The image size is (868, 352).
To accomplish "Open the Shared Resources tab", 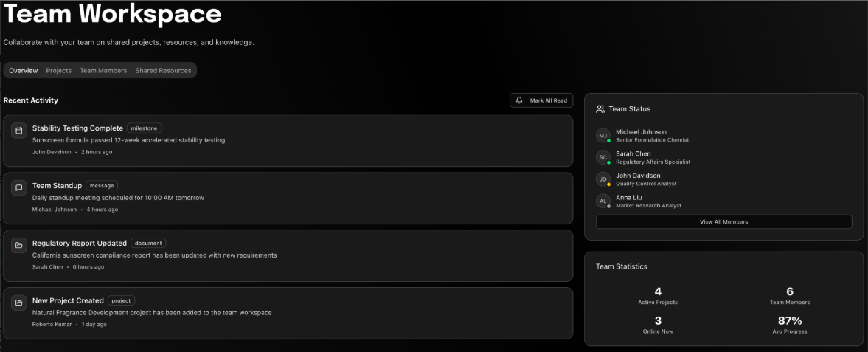I will tap(163, 70).
